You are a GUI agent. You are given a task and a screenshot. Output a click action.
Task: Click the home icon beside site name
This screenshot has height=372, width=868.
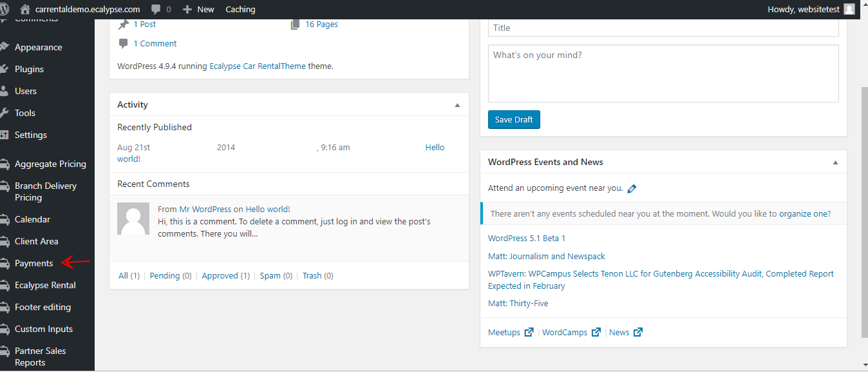click(25, 9)
